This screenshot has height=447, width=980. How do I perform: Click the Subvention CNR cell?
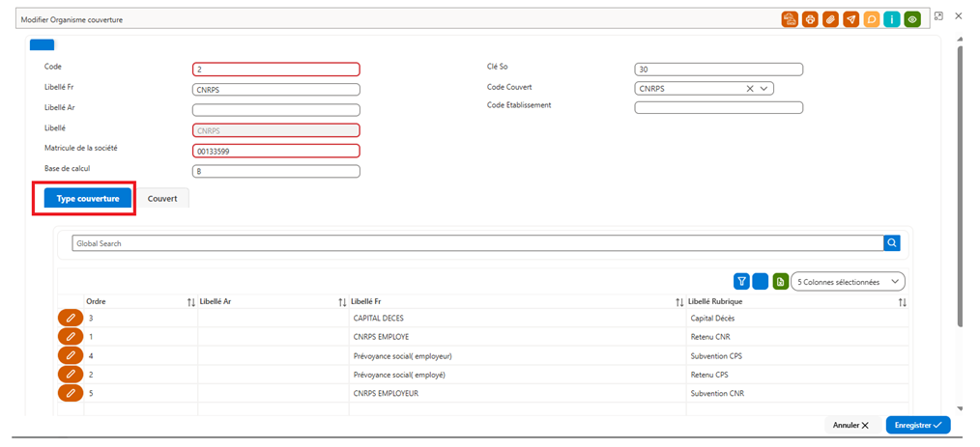point(797,393)
